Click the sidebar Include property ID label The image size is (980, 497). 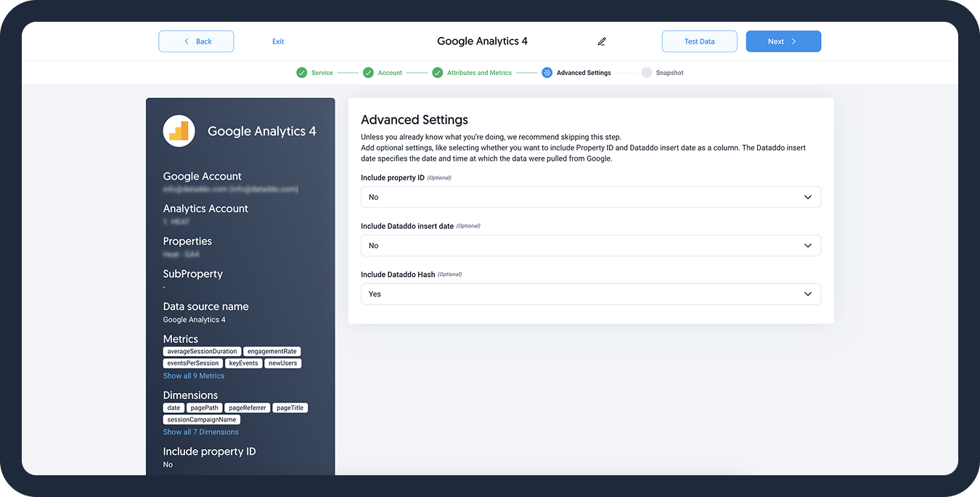pyautogui.click(x=210, y=451)
